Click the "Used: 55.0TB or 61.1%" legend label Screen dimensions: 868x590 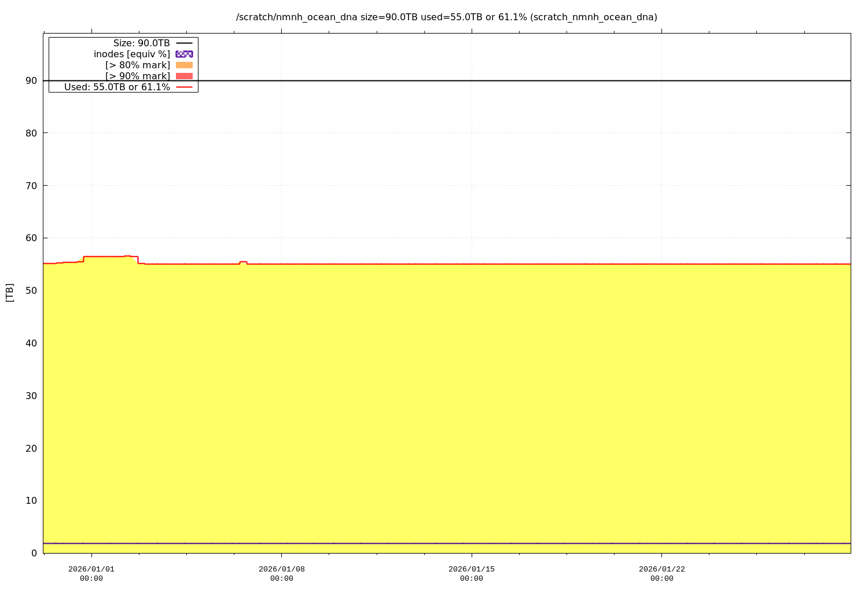tap(117, 87)
